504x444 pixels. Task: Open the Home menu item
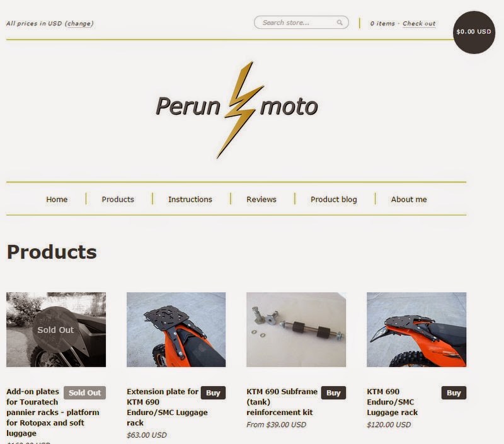57,199
